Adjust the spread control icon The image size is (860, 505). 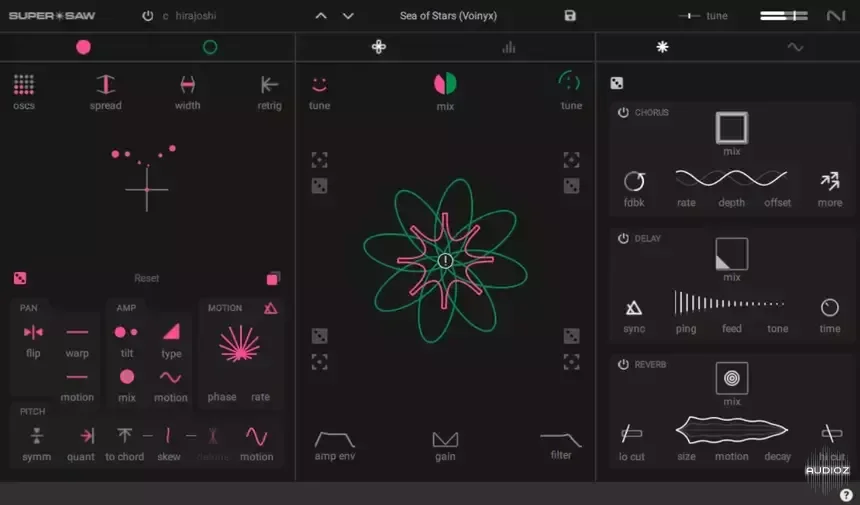(x=105, y=84)
